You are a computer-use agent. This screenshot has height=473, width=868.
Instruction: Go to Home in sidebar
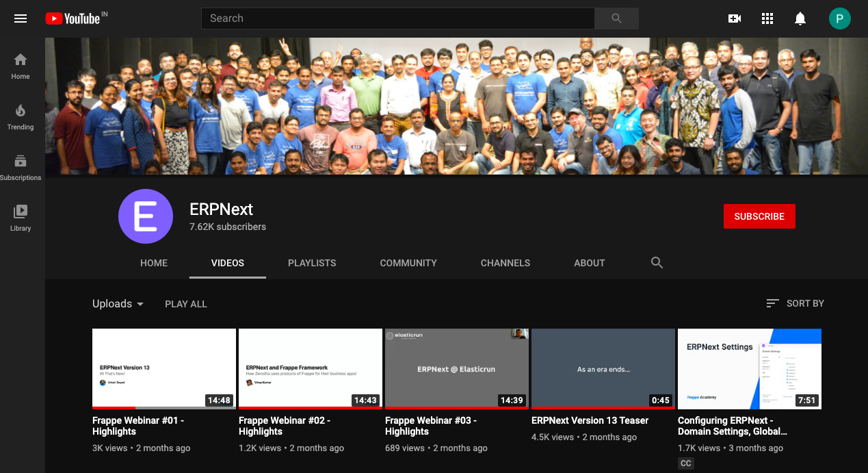[x=21, y=66]
